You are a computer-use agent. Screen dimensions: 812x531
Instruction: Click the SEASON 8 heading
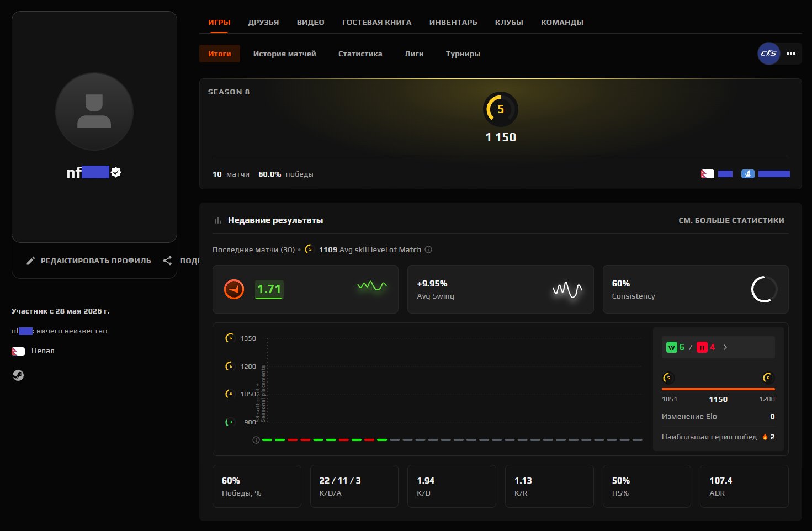(229, 92)
